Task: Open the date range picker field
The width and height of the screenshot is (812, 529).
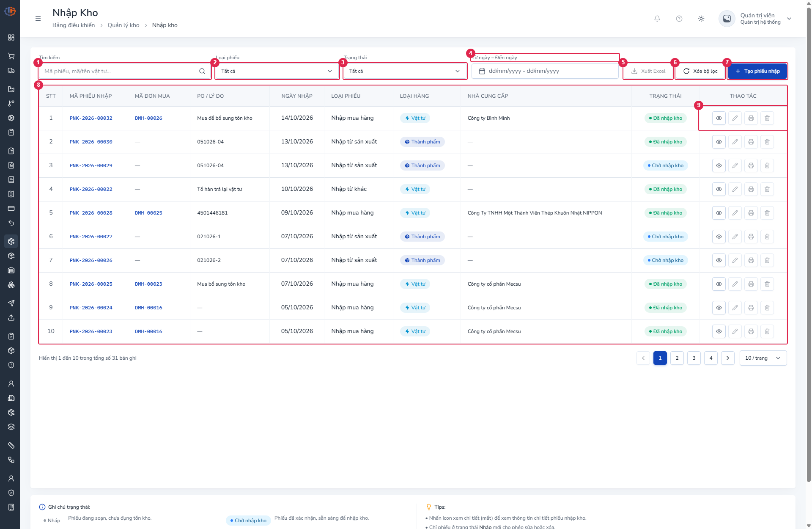Action: (x=545, y=71)
